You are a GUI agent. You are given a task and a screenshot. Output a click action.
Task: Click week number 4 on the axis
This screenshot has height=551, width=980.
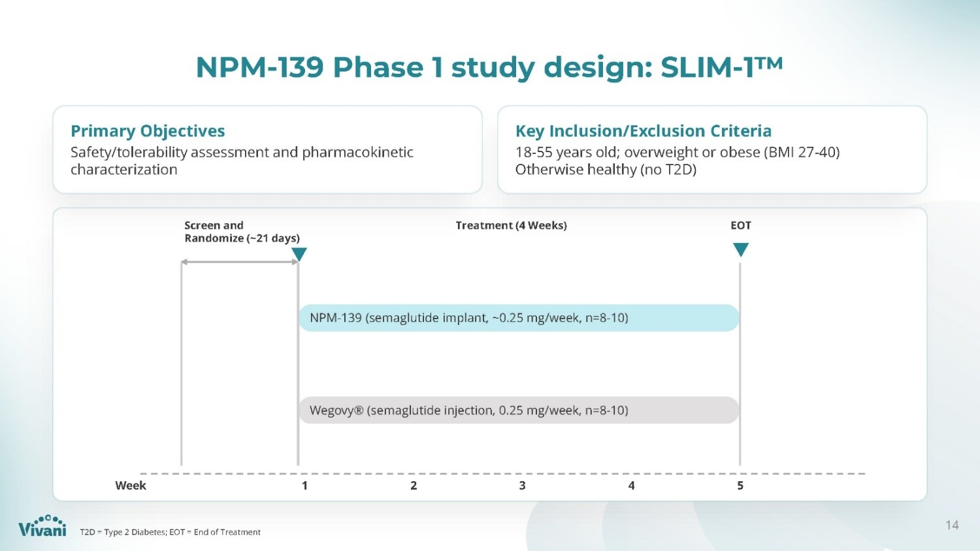click(x=631, y=485)
